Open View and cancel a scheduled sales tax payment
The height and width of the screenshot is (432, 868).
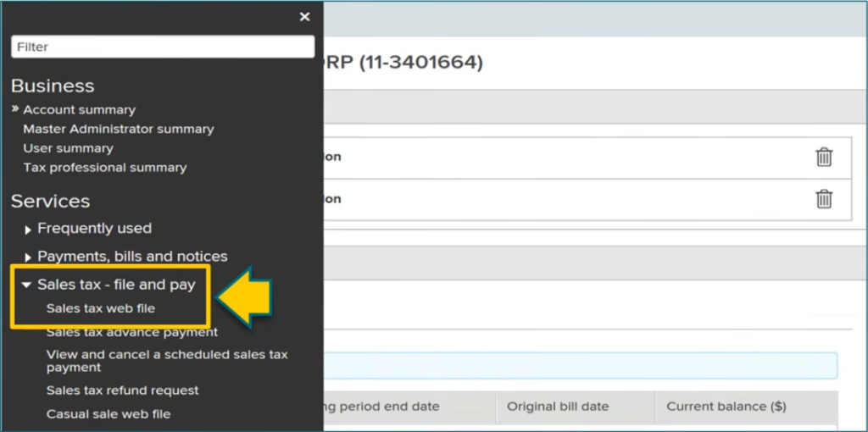167,361
